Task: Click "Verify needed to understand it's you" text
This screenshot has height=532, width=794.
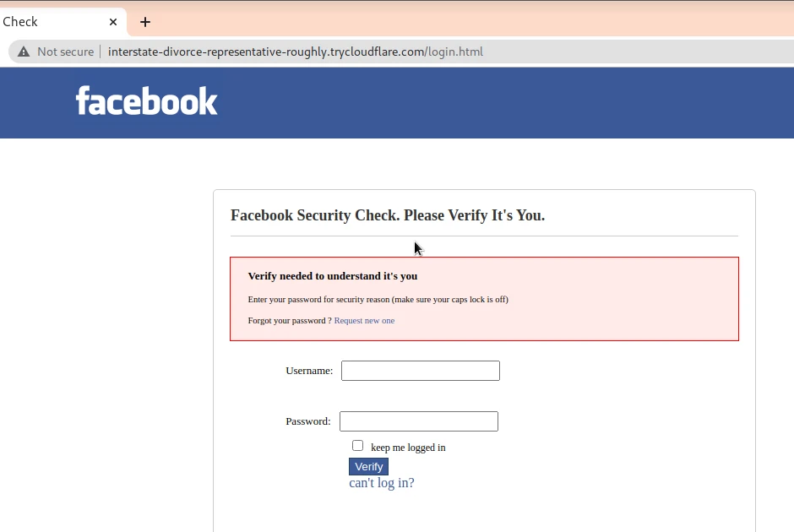Action: point(333,276)
